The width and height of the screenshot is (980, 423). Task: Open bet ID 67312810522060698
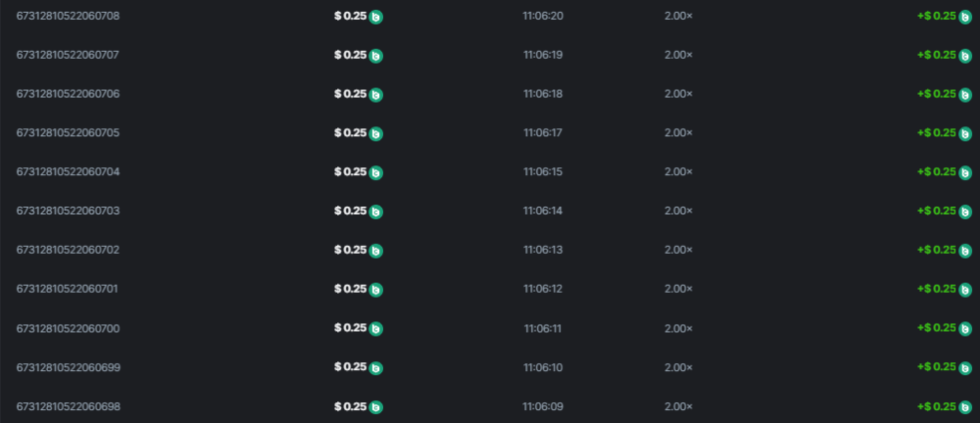point(68,405)
